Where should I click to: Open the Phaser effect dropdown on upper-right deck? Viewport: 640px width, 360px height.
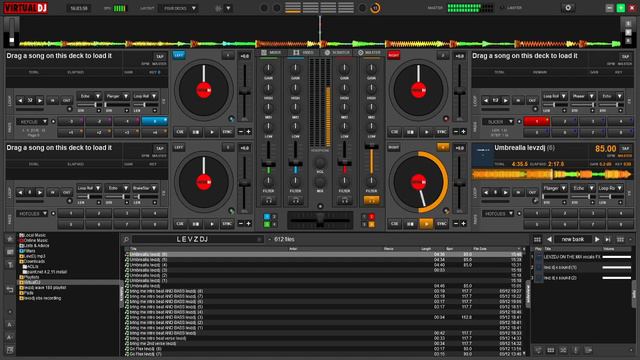click(582, 96)
